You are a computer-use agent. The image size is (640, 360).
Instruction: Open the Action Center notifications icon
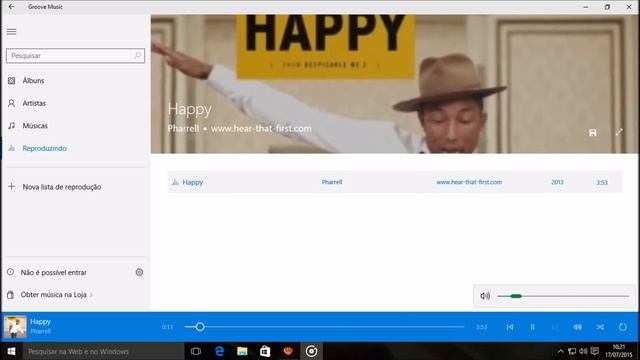[595, 351]
